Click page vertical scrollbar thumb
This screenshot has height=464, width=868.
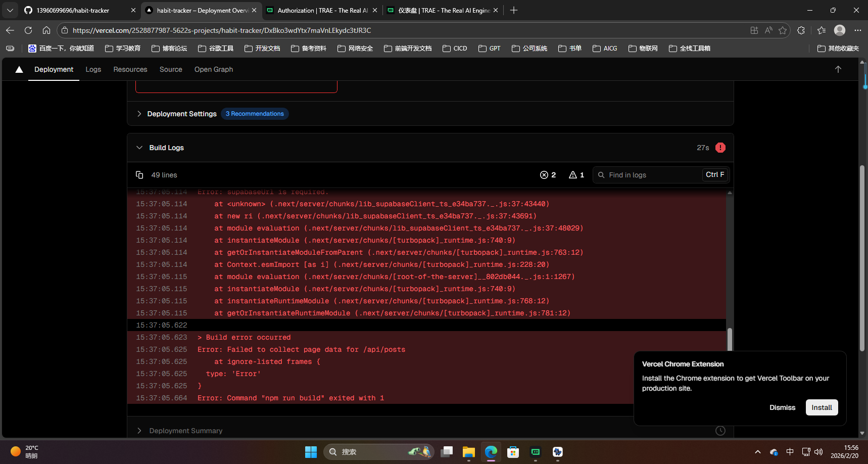(862, 258)
